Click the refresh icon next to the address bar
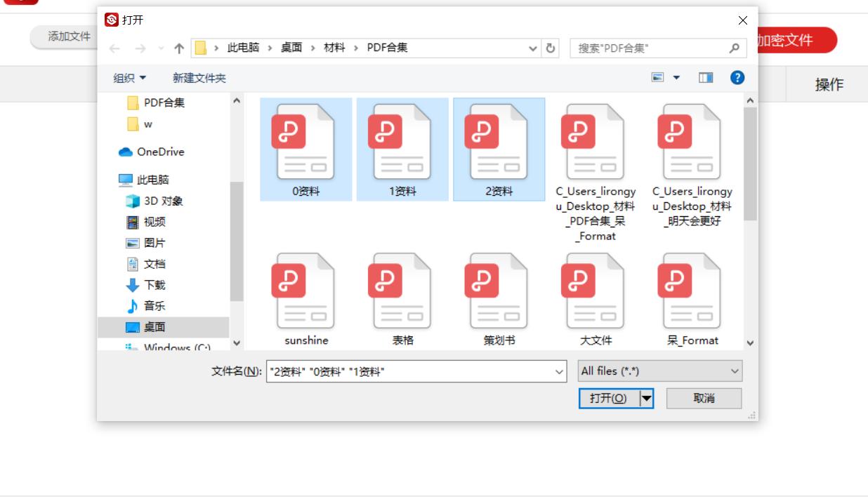Screen dimensions: 868x499 click(548, 48)
